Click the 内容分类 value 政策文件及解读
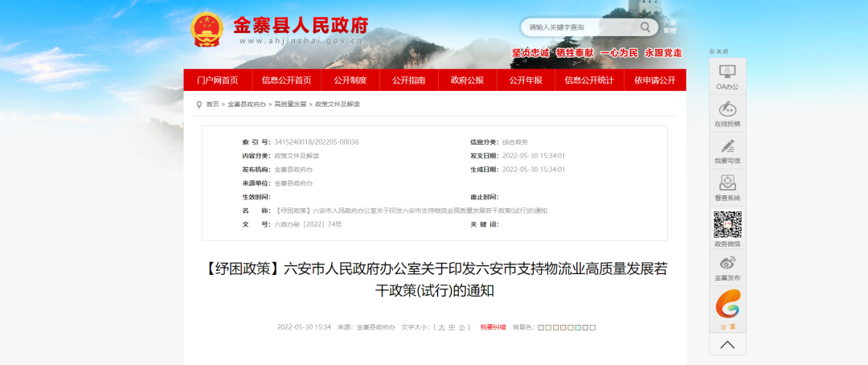 (297, 156)
